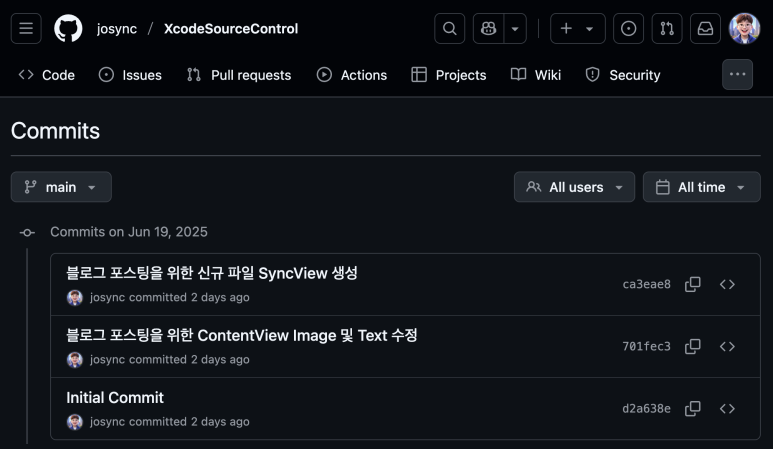The width and height of the screenshot is (773, 449).
Task: Click the 'Commits on Jun 19, 2025' label
Action: (129, 232)
